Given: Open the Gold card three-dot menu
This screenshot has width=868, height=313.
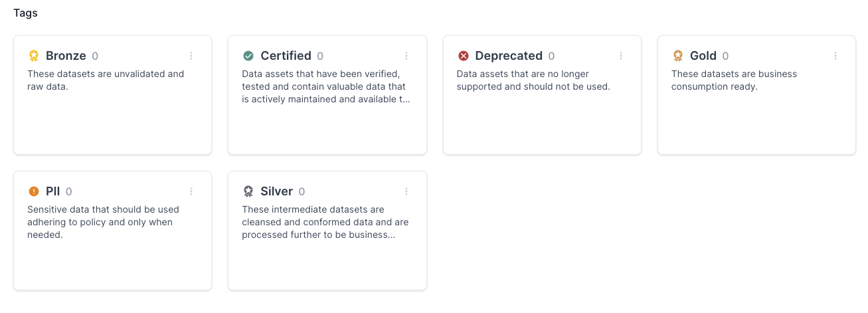Looking at the screenshot, I should tap(835, 56).
